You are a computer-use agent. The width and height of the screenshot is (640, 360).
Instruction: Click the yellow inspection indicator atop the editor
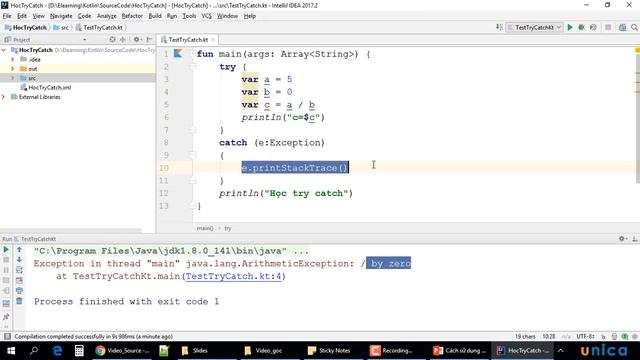click(637, 50)
